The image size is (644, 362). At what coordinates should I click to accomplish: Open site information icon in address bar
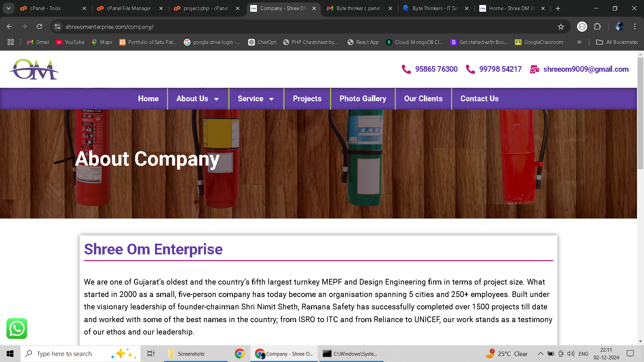tap(58, 27)
